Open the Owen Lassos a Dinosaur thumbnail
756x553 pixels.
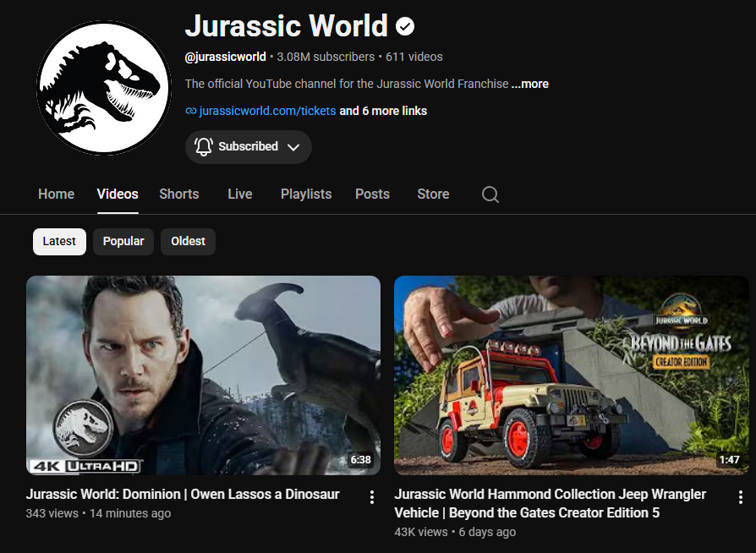(x=203, y=375)
